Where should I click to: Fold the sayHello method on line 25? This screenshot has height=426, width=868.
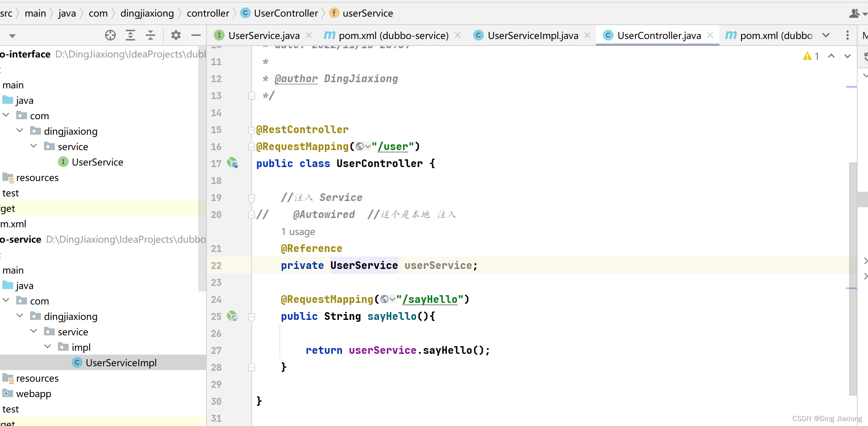pos(252,317)
